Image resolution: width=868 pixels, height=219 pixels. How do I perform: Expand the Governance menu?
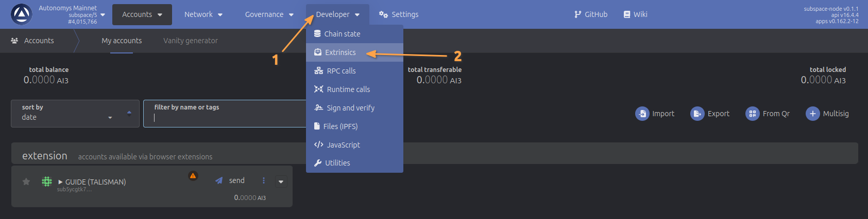pyautogui.click(x=269, y=14)
